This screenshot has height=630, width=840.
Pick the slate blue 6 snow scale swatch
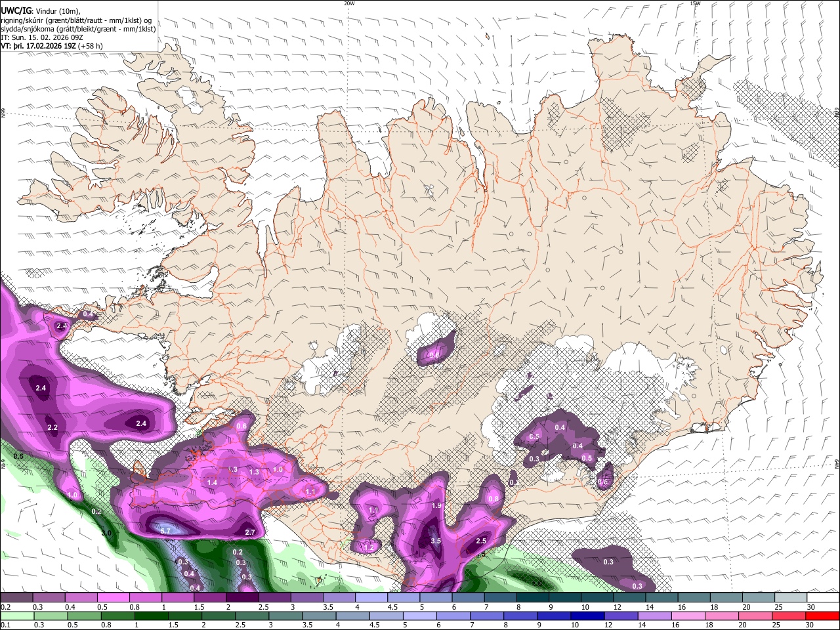[467, 598]
